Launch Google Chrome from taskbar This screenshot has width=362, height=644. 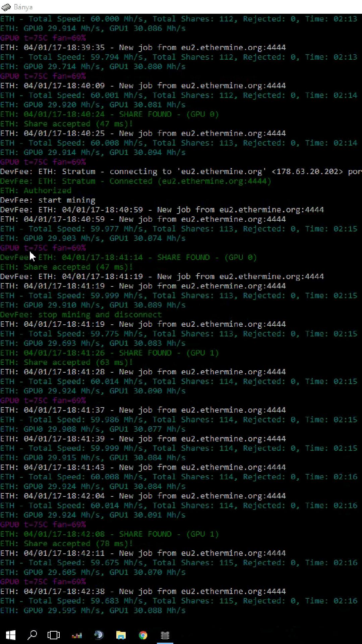[143, 635]
